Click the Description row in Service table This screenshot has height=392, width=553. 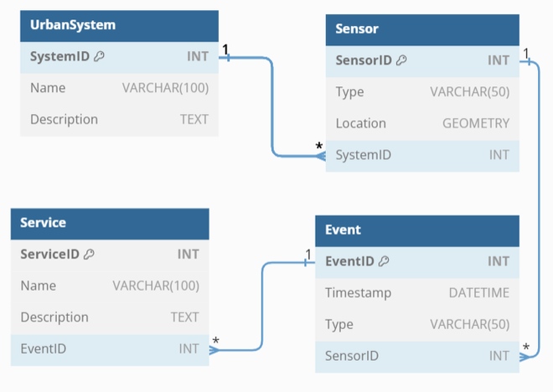(x=109, y=317)
